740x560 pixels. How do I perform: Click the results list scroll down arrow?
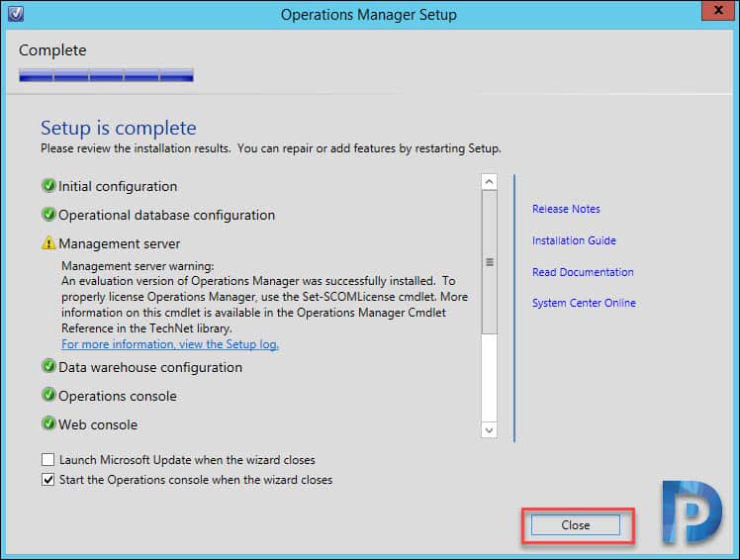(x=489, y=430)
